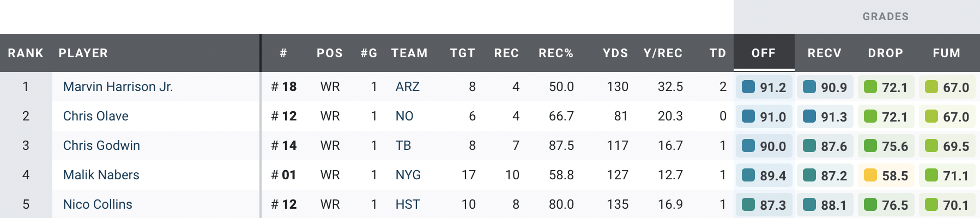This screenshot has width=980, height=218.
Task: Open Chris Olave player profile
Action: click(x=95, y=116)
